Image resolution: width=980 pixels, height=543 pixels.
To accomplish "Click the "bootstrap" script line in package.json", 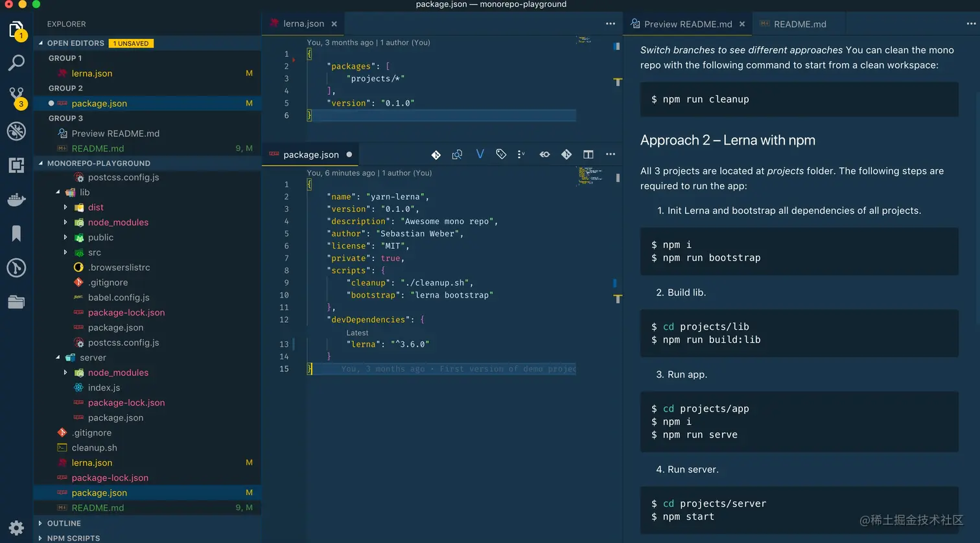I will pyautogui.click(x=421, y=295).
